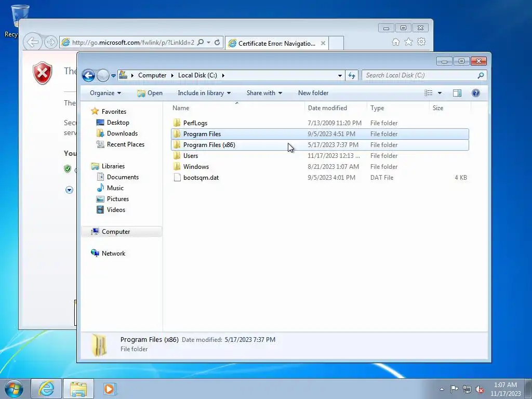Select the PerfLogs folder icon
Viewport: 532px width, 399px height.
tap(177, 123)
